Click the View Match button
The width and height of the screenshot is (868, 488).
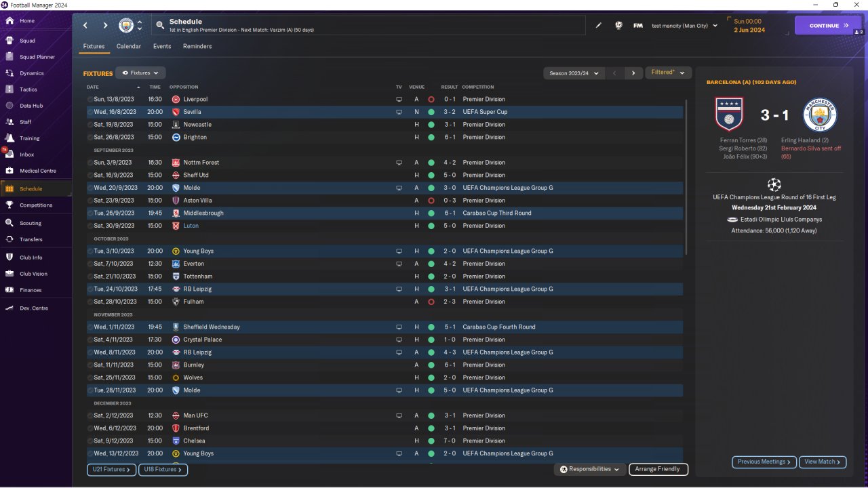(823, 462)
